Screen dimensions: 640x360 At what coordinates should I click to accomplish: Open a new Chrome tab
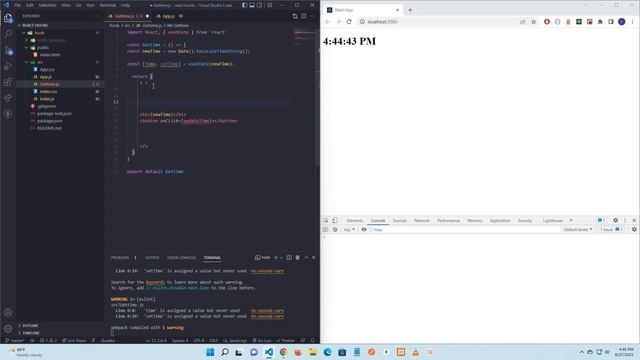pos(410,10)
